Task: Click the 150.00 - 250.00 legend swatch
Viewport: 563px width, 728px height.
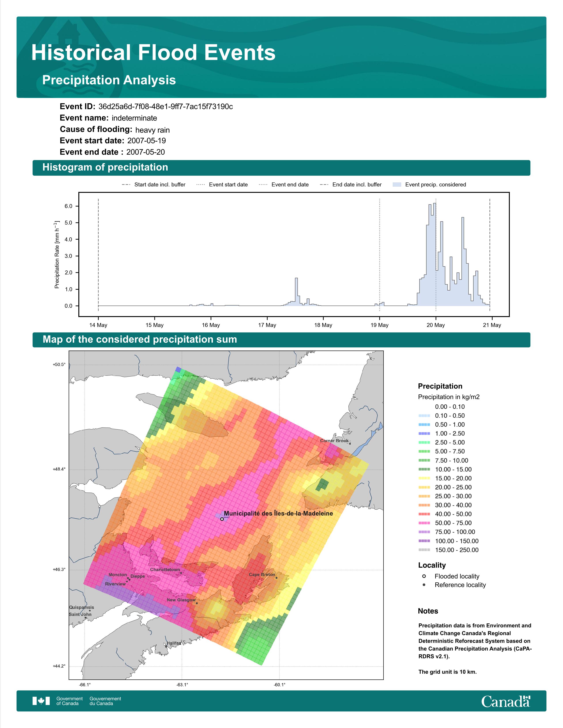Action: pyautogui.click(x=424, y=550)
